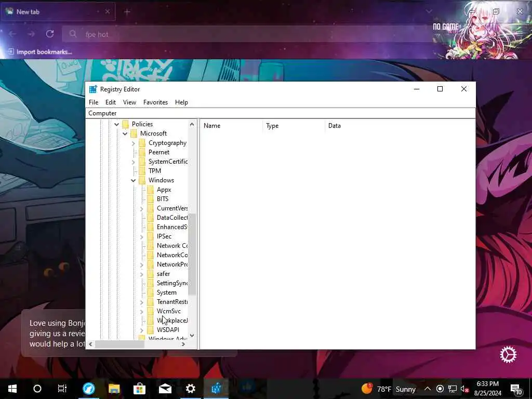Show hidden system tray icons

(428, 389)
